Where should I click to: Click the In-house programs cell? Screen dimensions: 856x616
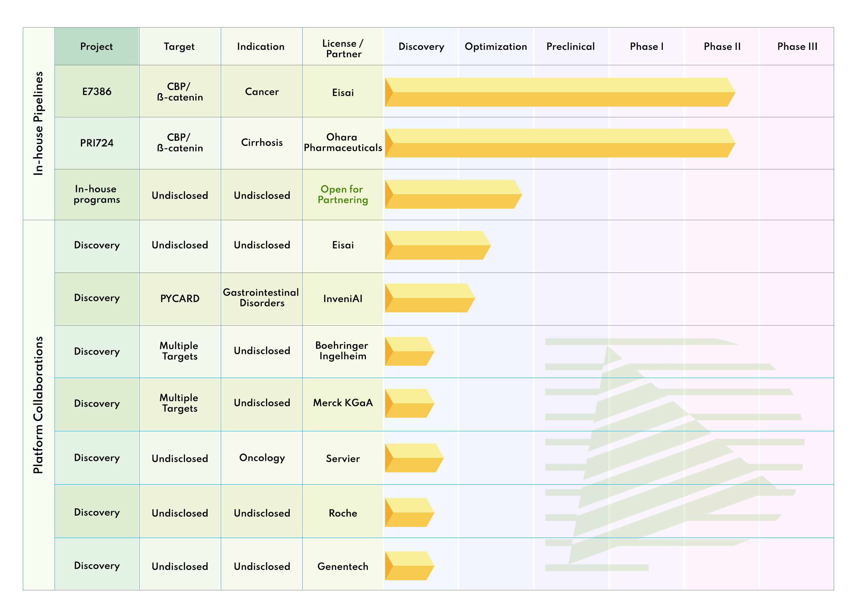[x=97, y=194]
